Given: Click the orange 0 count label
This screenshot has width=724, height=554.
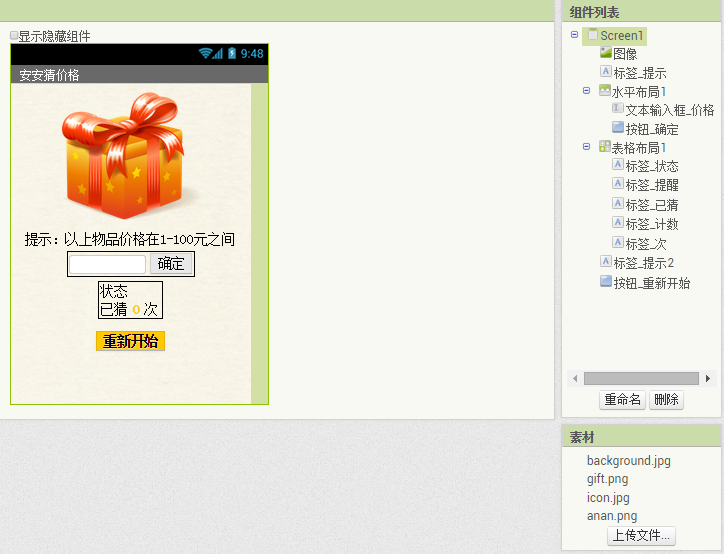Looking at the screenshot, I should point(136,309).
